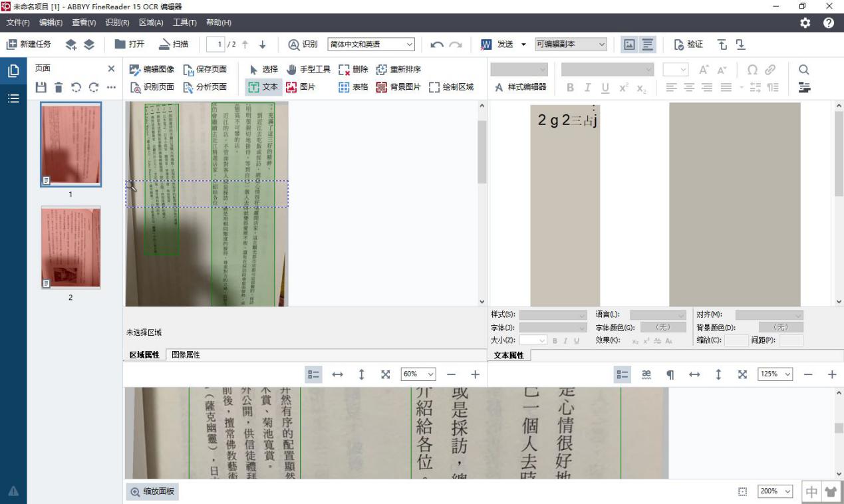Open the font size dropdown in text toolbar

(675, 69)
